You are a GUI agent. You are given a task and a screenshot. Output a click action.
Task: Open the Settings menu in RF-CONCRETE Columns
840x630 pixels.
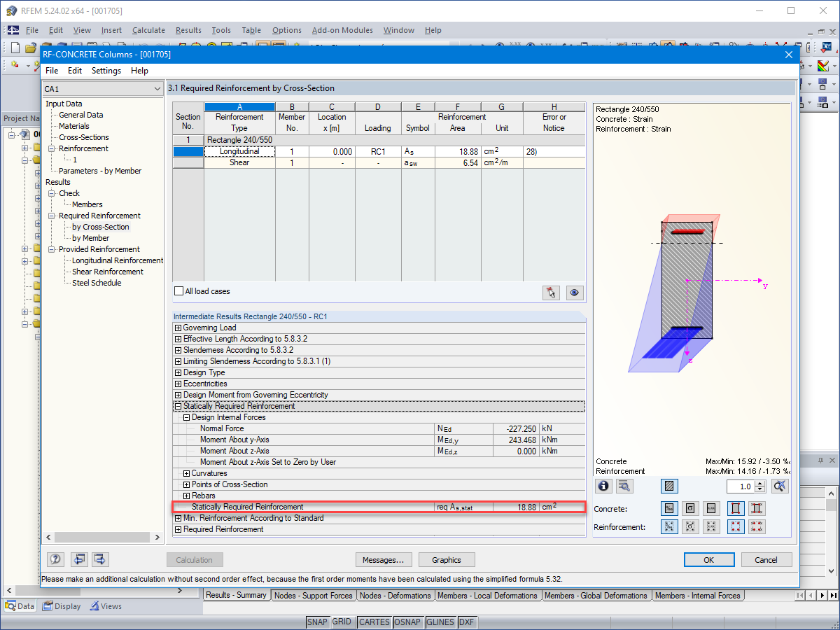[106, 70]
